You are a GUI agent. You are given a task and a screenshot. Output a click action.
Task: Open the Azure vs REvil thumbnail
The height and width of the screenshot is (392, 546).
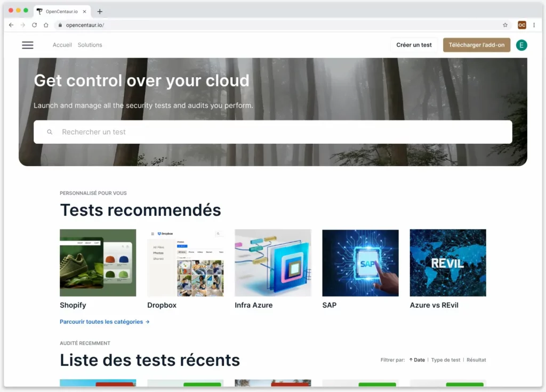coord(448,263)
